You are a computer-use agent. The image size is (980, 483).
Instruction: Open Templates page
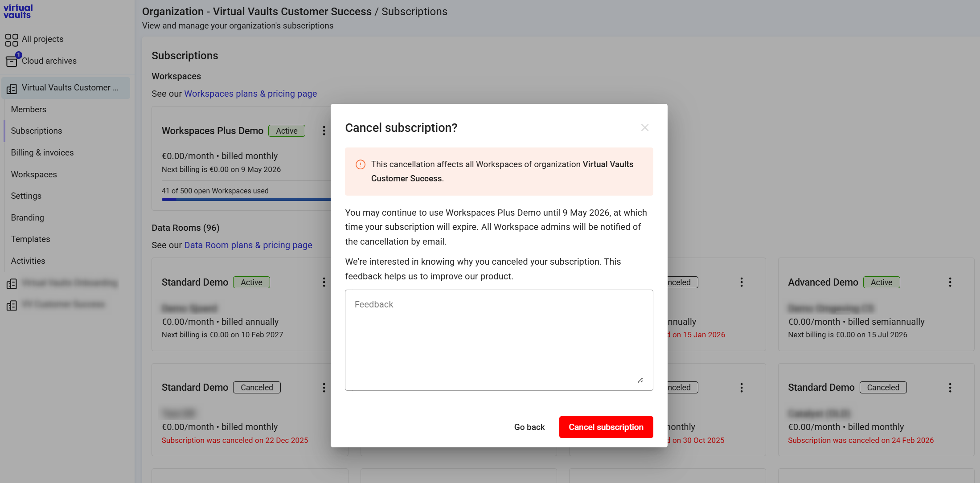click(31, 239)
